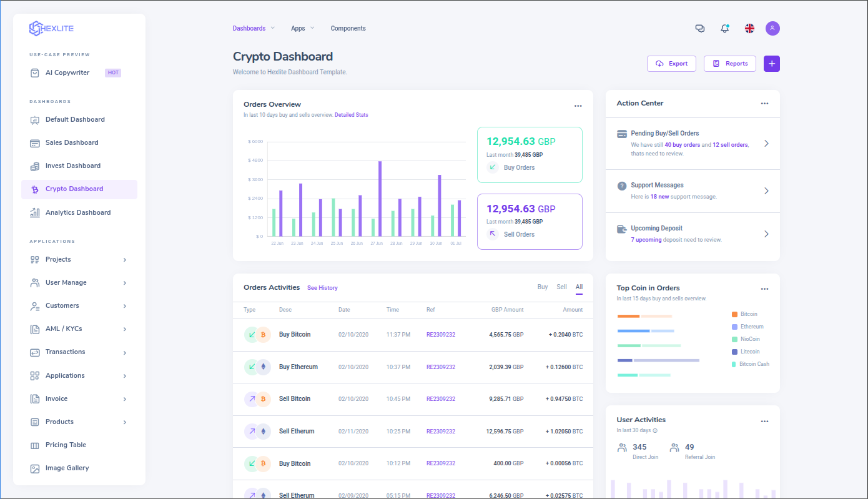Open the chat messages icon in header
The height and width of the screenshot is (499, 868).
click(x=700, y=28)
